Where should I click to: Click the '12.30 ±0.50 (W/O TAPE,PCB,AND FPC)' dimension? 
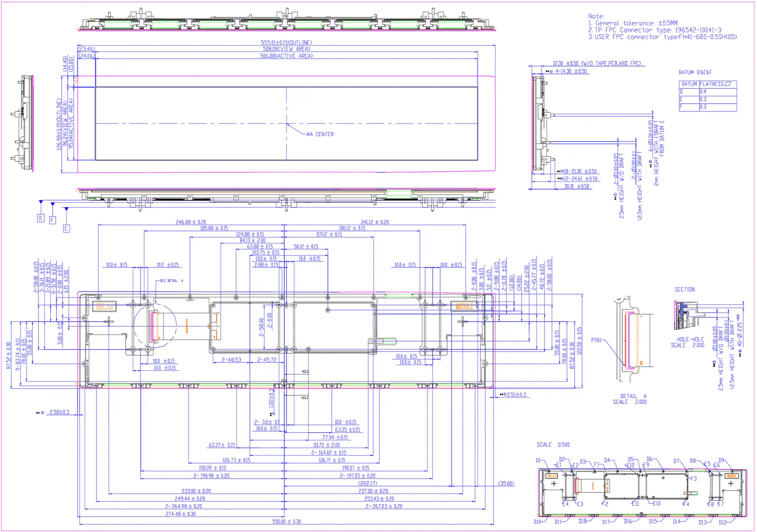pos(597,63)
